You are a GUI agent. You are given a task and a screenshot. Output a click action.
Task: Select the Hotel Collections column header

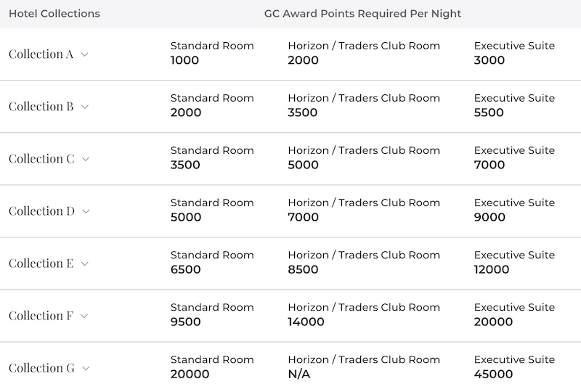(54, 14)
